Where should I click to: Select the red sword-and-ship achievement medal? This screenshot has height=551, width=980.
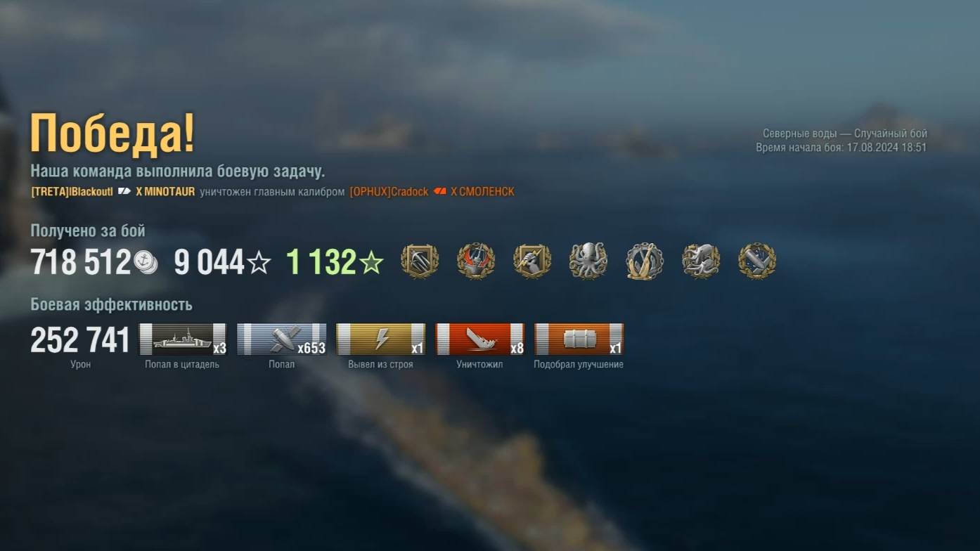pyautogui.click(x=476, y=261)
